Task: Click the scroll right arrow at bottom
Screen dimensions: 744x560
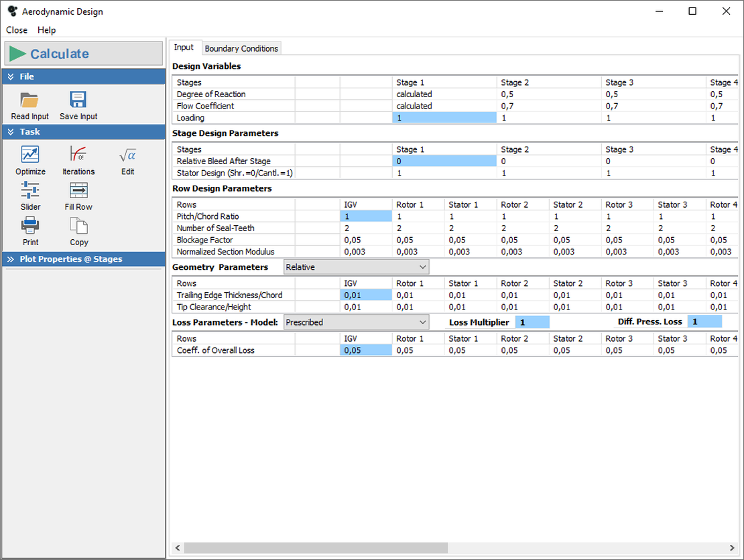Action: (x=732, y=548)
